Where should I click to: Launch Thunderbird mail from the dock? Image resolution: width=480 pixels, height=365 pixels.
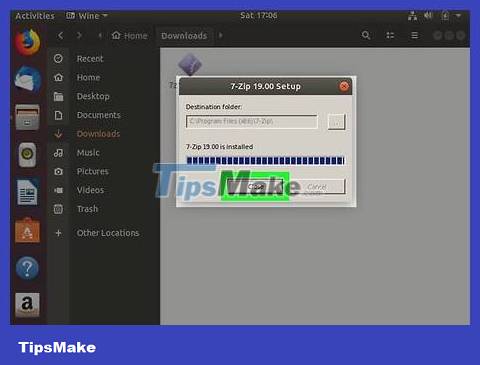[28, 79]
